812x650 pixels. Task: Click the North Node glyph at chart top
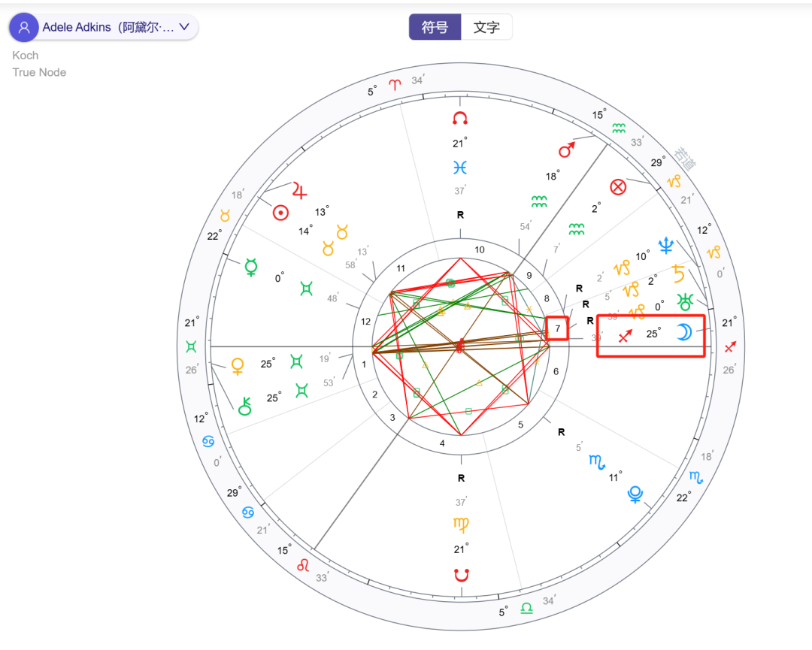click(x=460, y=119)
